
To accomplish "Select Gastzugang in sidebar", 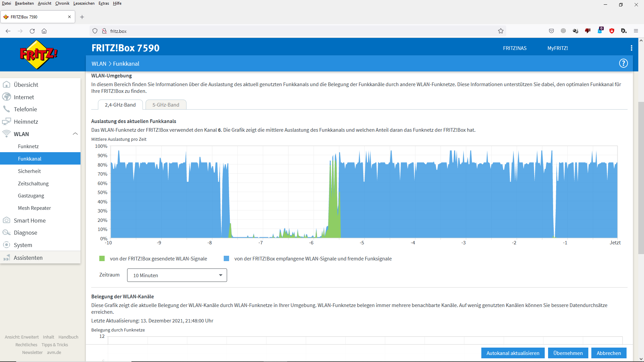I will pyautogui.click(x=40, y=195).
